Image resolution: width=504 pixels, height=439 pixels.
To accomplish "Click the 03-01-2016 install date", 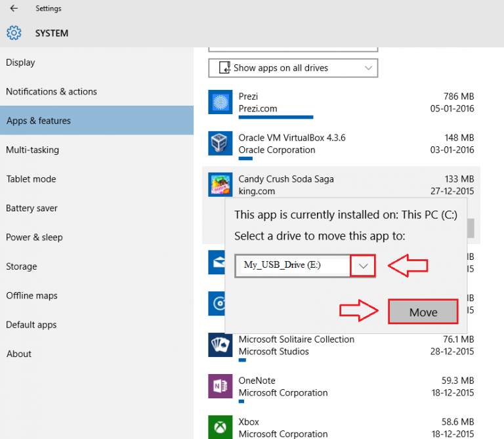I will 452,150.
